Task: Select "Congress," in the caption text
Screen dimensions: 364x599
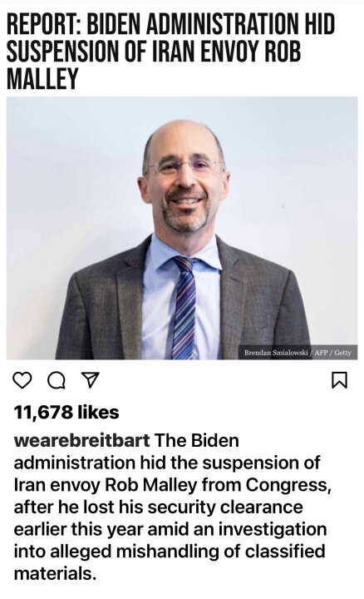Action: 288,485
